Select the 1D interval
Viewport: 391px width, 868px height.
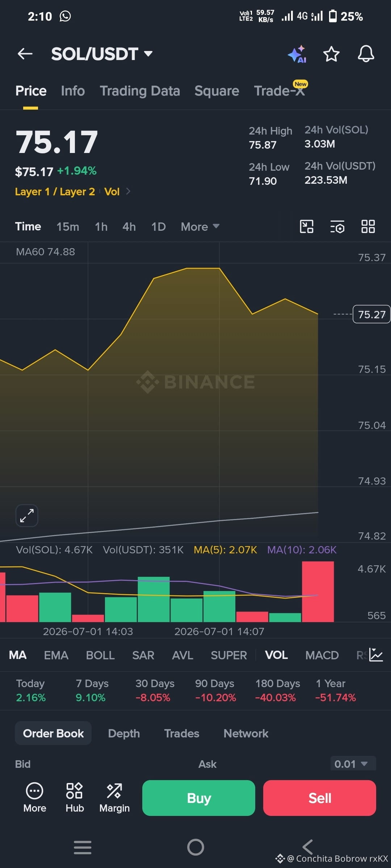tap(158, 227)
